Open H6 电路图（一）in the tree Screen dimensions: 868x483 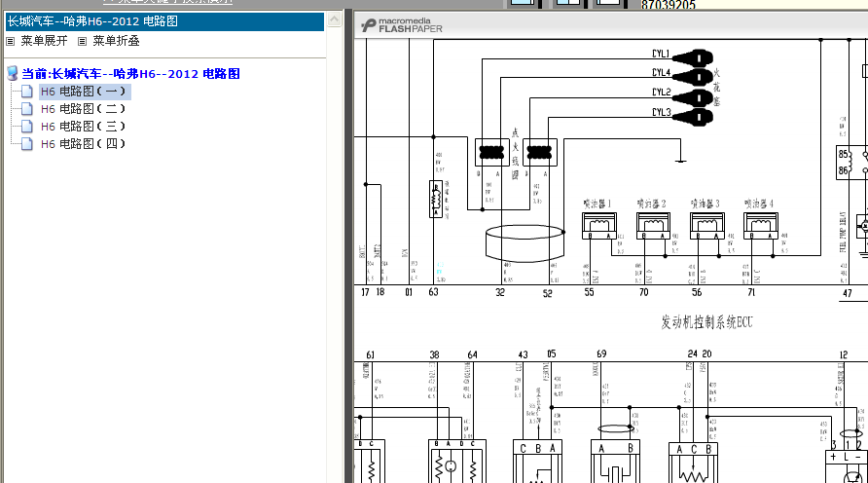coord(83,92)
